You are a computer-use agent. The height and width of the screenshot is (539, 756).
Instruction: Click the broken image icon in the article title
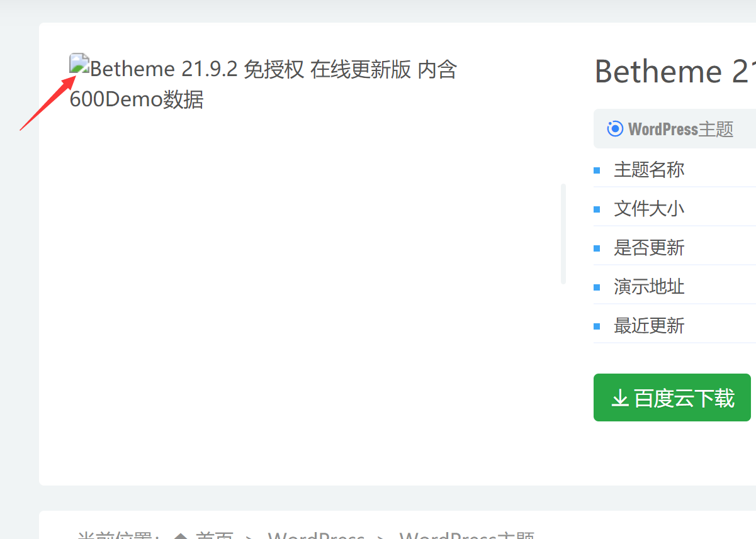coord(78,64)
